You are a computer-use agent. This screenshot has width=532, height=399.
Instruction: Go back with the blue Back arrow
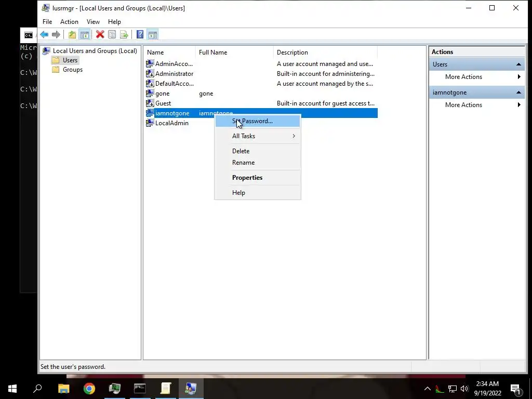pos(44,34)
